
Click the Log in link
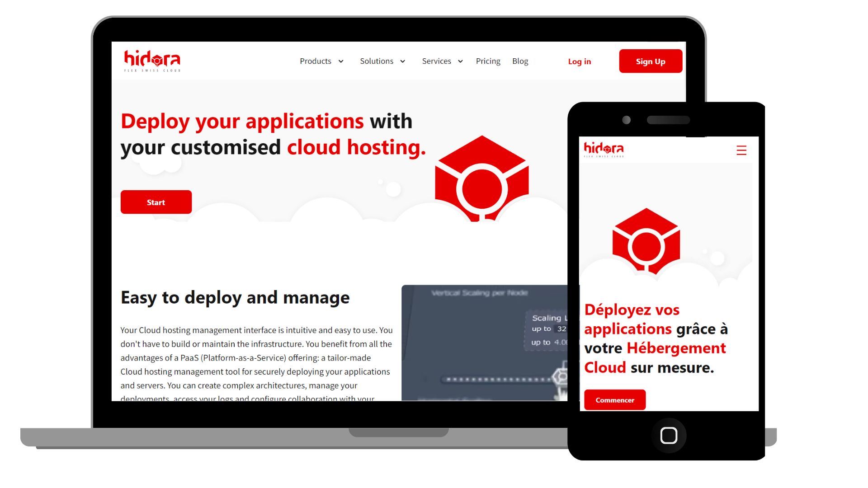[x=579, y=61]
